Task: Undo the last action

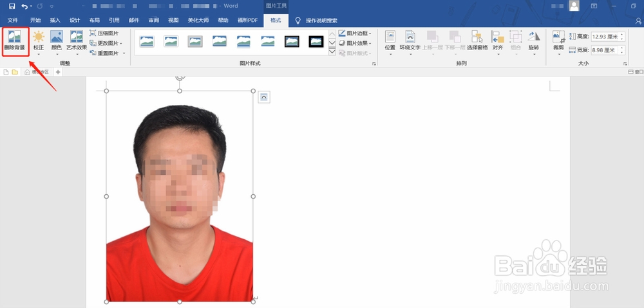Action: [x=24, y=6]
